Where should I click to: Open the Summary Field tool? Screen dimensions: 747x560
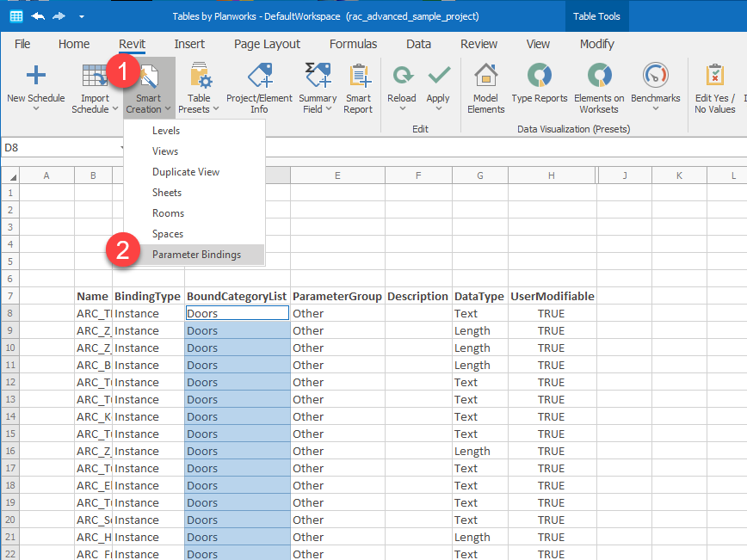(318, 89)
